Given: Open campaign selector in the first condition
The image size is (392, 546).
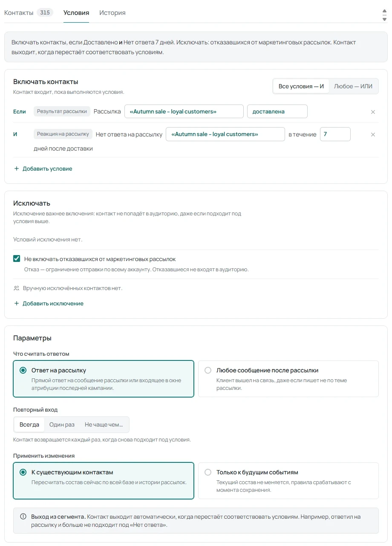Looking at the screenshot, I should point(184,111).
